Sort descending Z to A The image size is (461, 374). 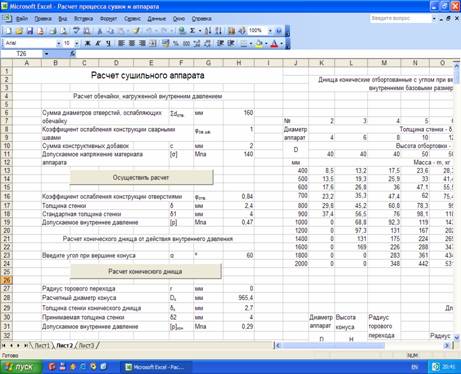[x=218, y=31]
